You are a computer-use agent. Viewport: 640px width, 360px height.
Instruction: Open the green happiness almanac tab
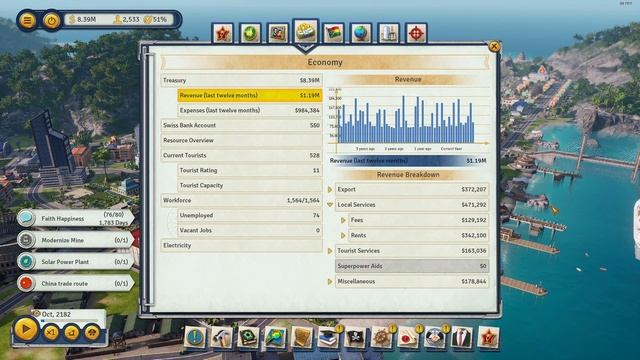click(250, 33)
